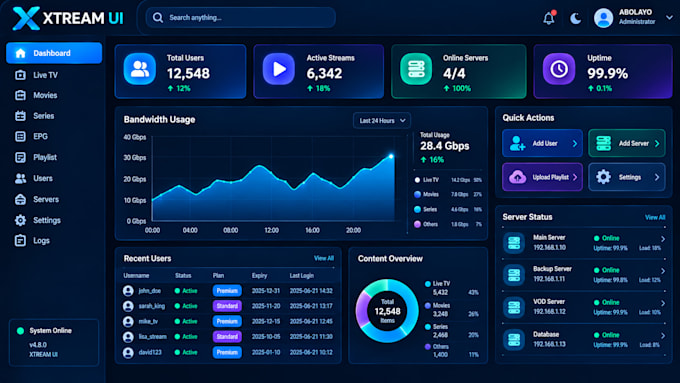Open Settings quick action button
Viewport: 680px width, 383px height.
(627, 177)
